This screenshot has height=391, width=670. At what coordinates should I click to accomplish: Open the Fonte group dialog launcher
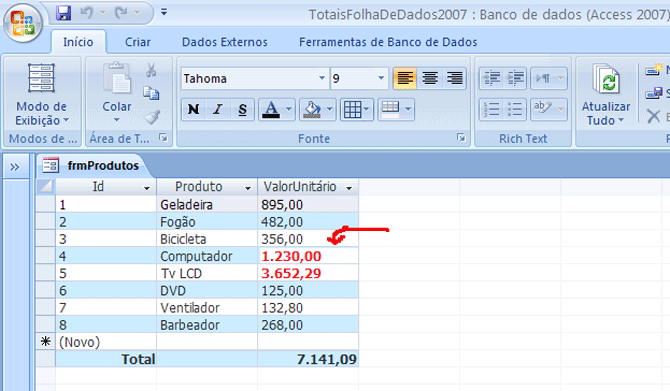point(461,138)
